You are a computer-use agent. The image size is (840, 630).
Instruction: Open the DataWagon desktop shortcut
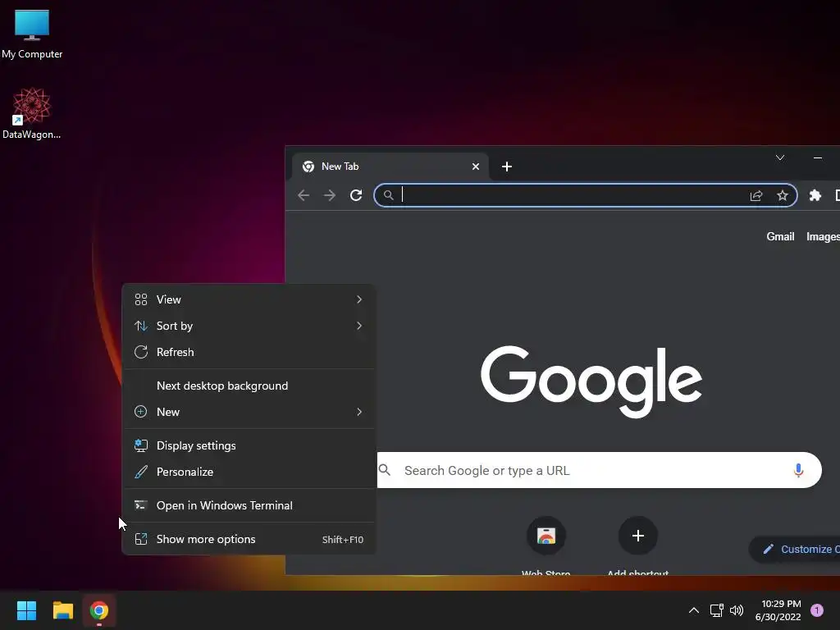pos(32,113)
